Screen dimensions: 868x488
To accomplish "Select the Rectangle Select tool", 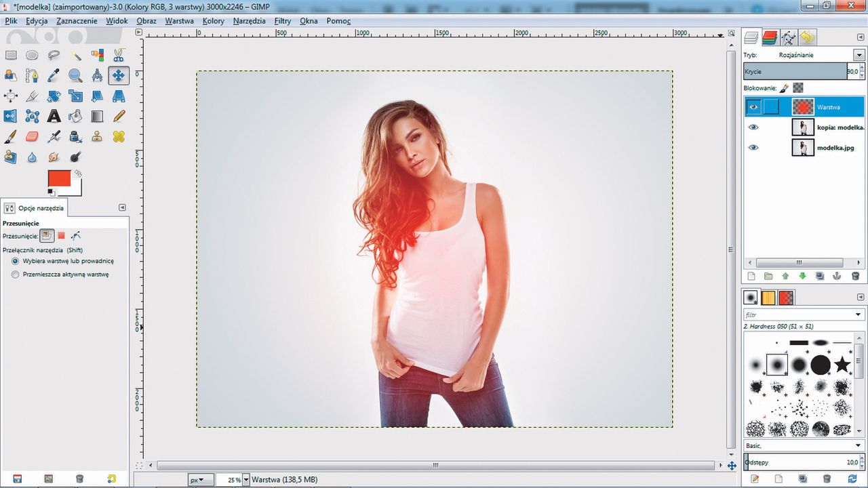I will point(10,56).
